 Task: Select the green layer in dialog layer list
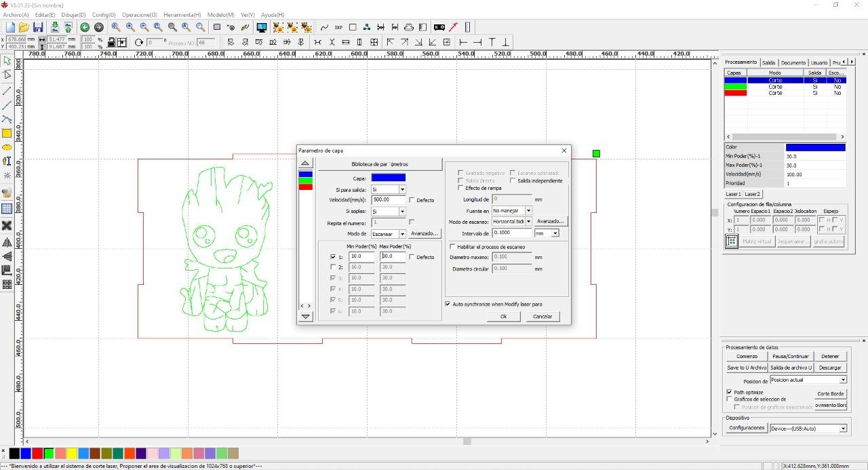point(306,180)
